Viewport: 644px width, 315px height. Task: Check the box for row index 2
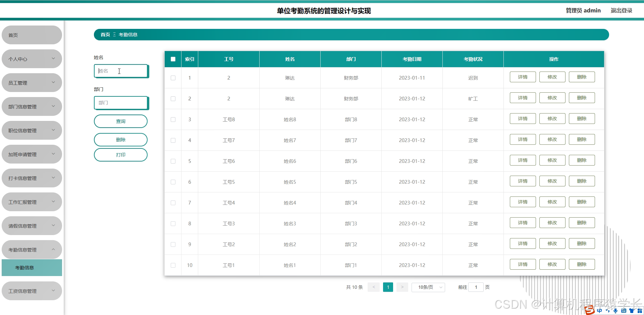pos(173,99)
